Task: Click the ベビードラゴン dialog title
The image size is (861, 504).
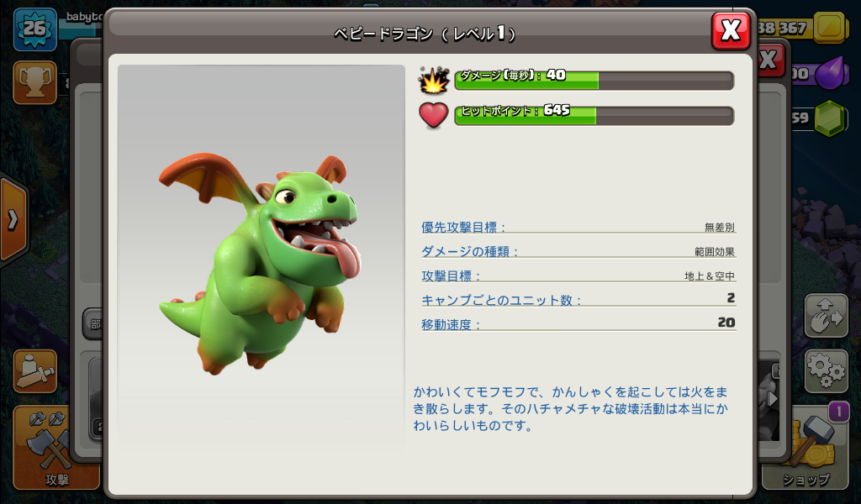Action: coord(425,34)
